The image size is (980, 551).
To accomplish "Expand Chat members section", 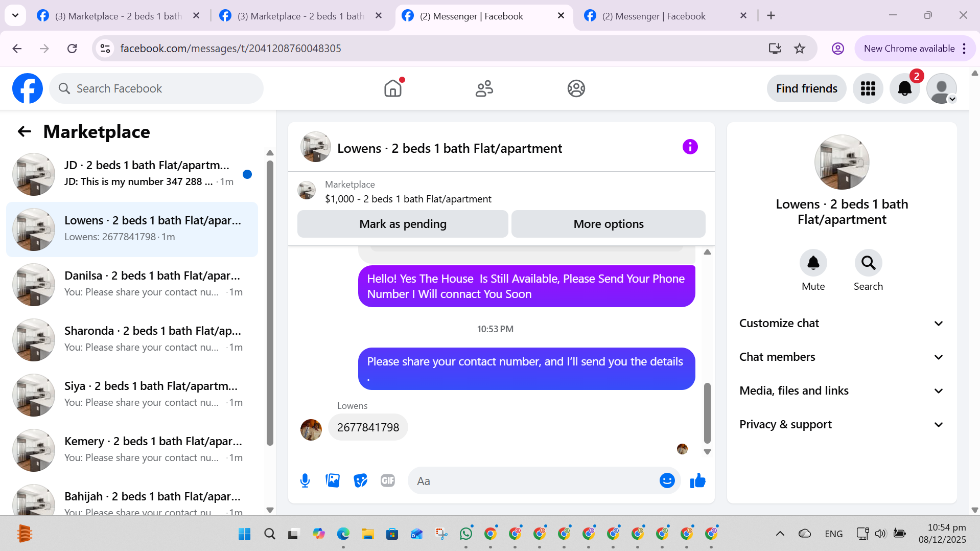I will [842, 357].
